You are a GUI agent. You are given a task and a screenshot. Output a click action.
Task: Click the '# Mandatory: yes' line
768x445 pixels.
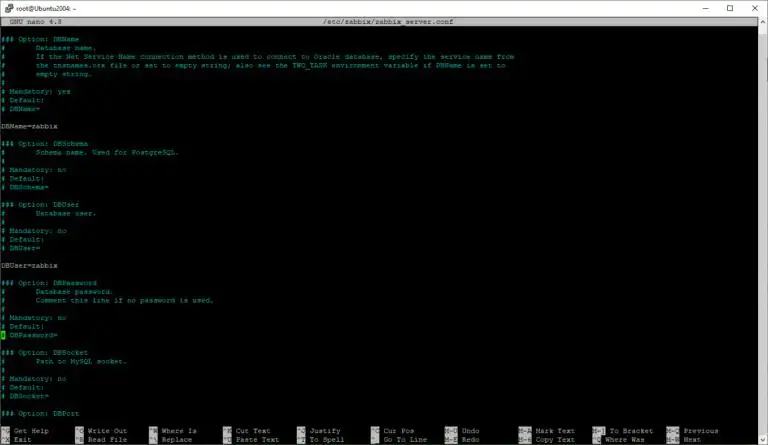36,92
